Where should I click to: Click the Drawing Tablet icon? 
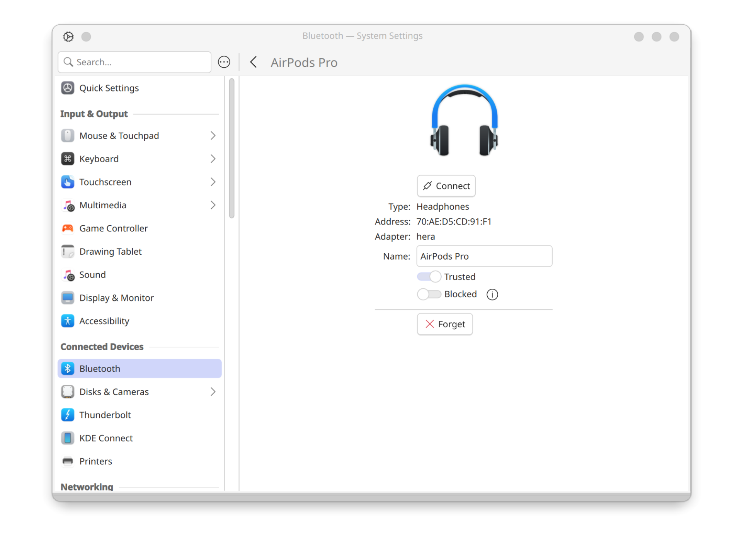(x=68, y=251)
